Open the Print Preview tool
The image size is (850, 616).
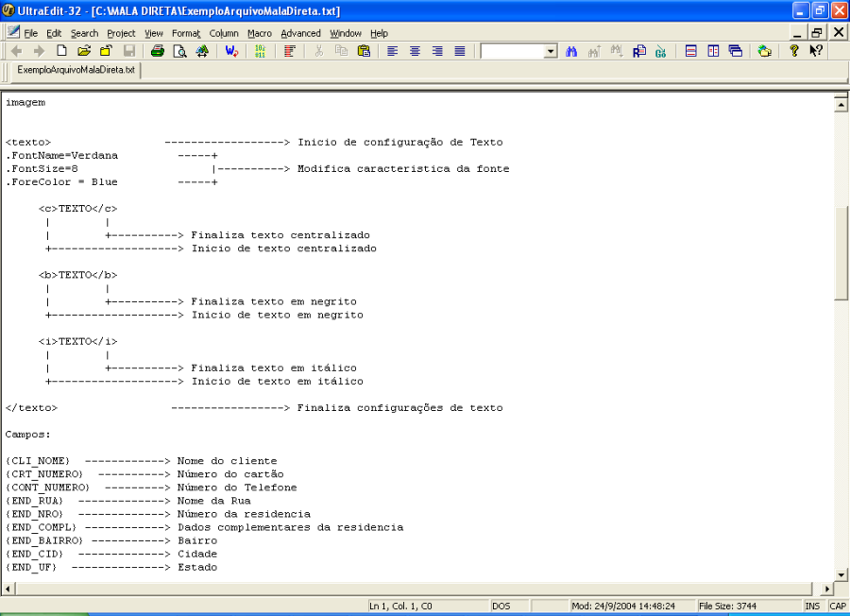pyautogui.click(x=179, y=51)
